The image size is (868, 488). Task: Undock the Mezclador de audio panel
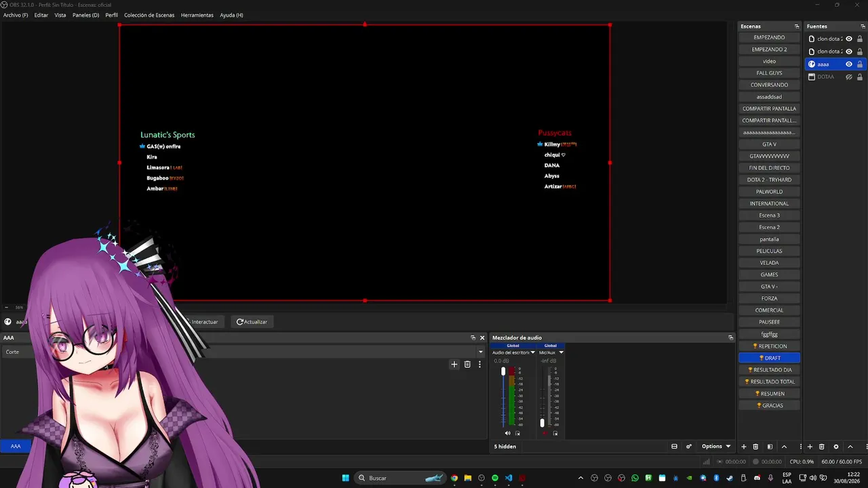pyautogui.click(x=731, y=338)
